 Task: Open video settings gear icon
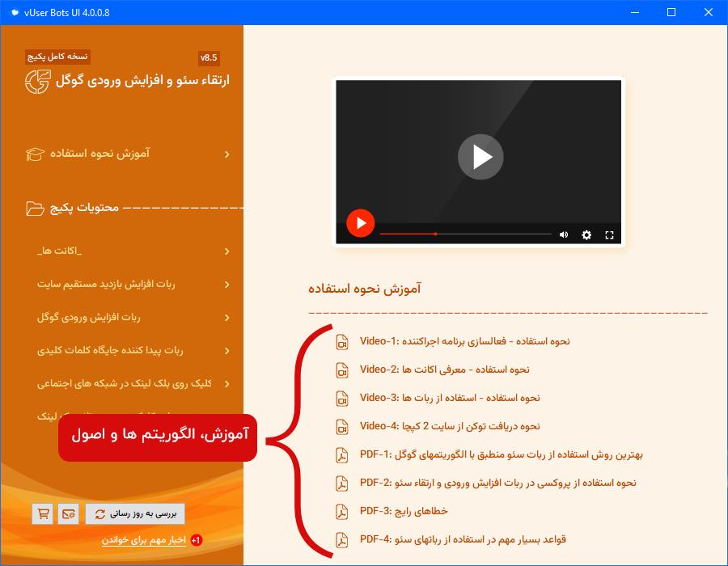click(586, 234)
